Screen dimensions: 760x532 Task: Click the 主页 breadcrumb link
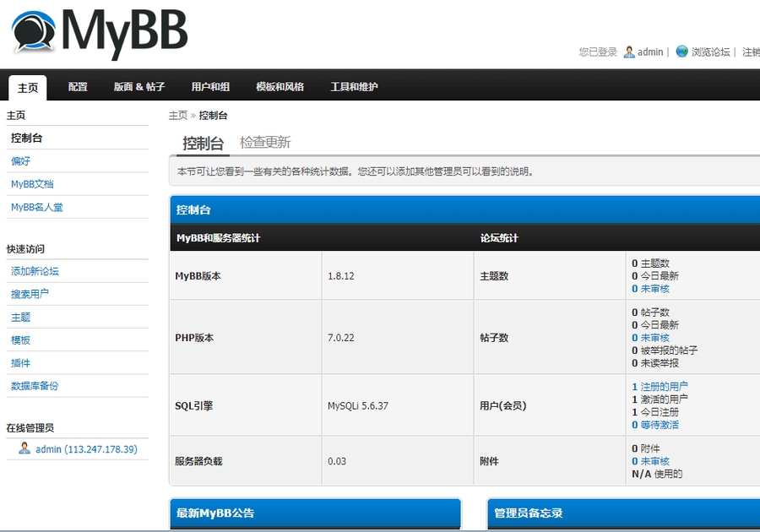click(177, 116)
